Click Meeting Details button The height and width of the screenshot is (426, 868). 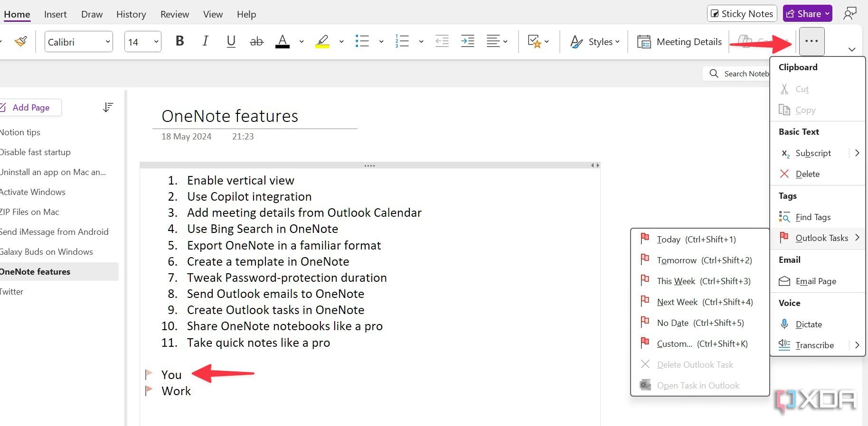pyautogui.click(x=679, y=42)
